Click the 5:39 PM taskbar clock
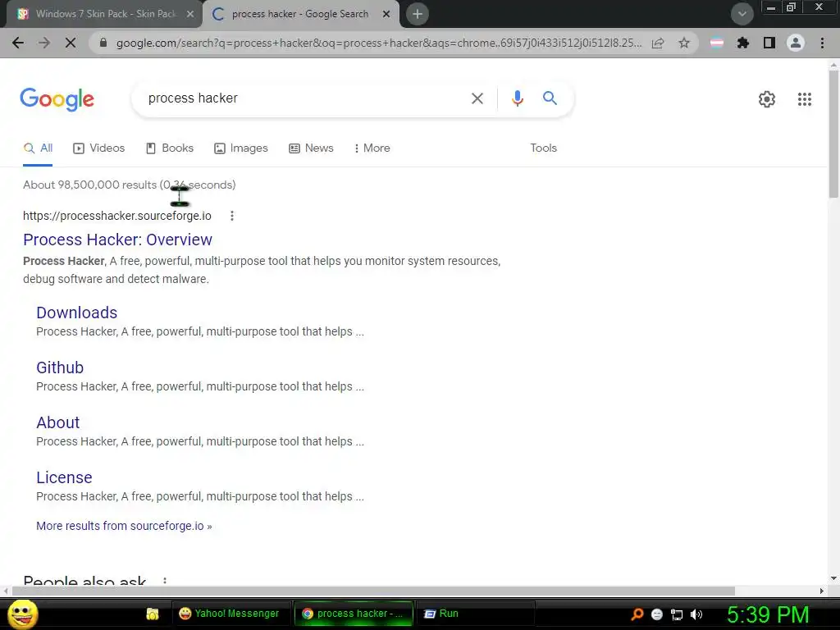Image resolution: width=840 pixels, height=630 pixels. point(768,614)
